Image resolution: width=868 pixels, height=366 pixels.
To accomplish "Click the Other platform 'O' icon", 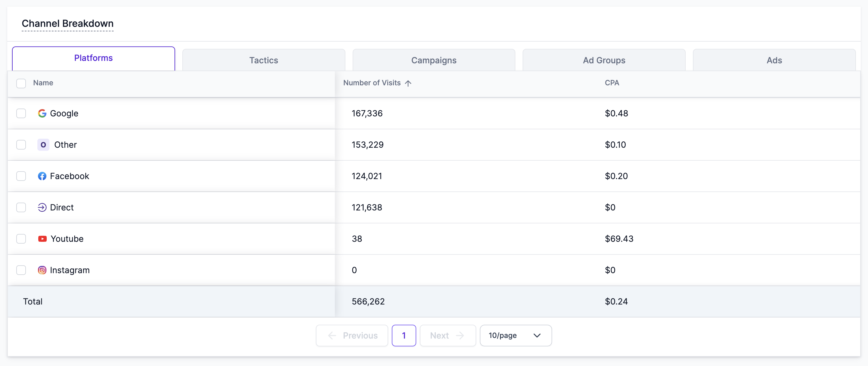I will 43,145.
